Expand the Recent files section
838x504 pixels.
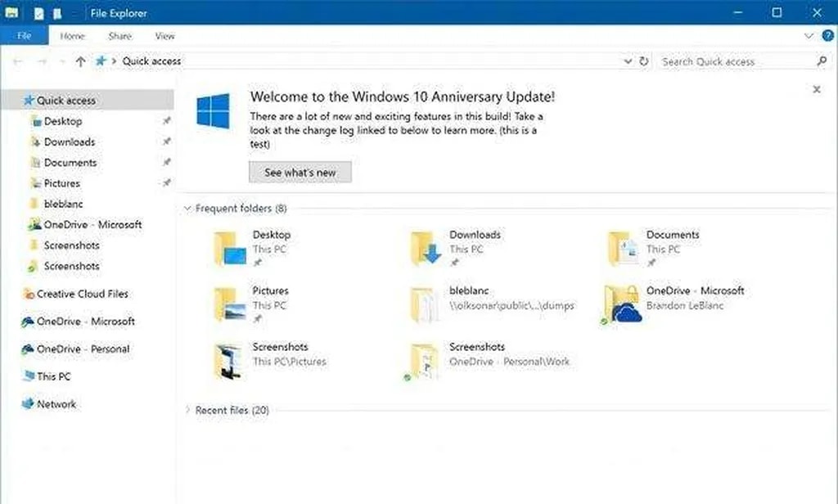[x=187, y=410]
